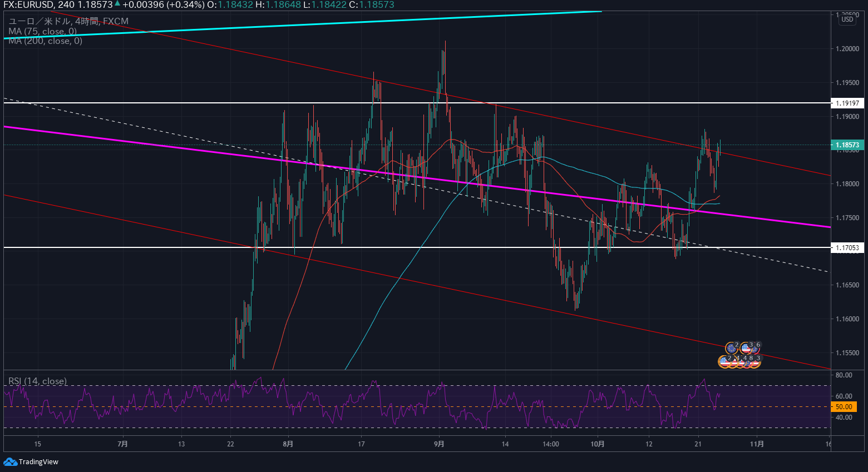Image resolution: width=868 pixels, height=472 pixels.
Task: Click the 9月 date on the time axis
Action: pyautogui.click(x=439, y=444)
